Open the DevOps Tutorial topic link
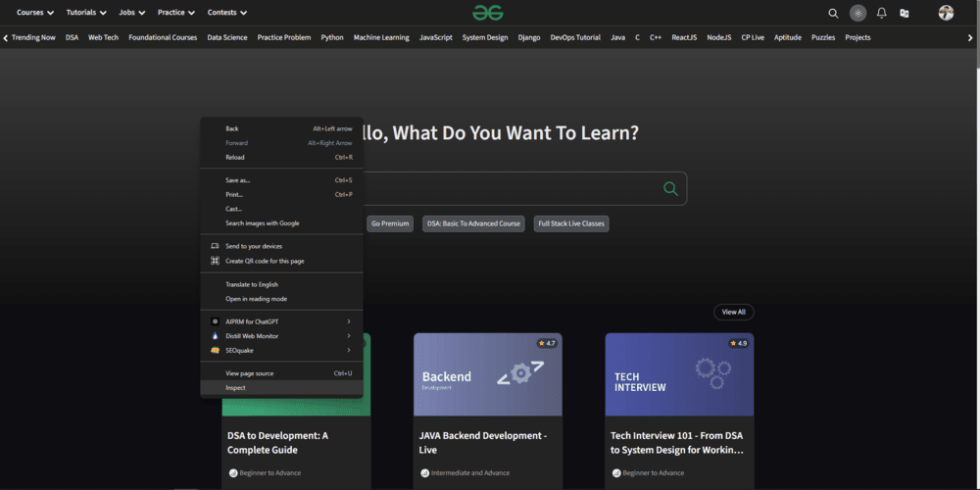Screen dimensions: 980x490 (575, 37)
